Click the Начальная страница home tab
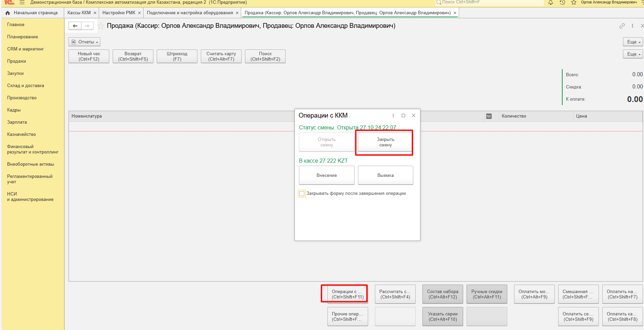The image size is (644, 330). tap(32, 13)
